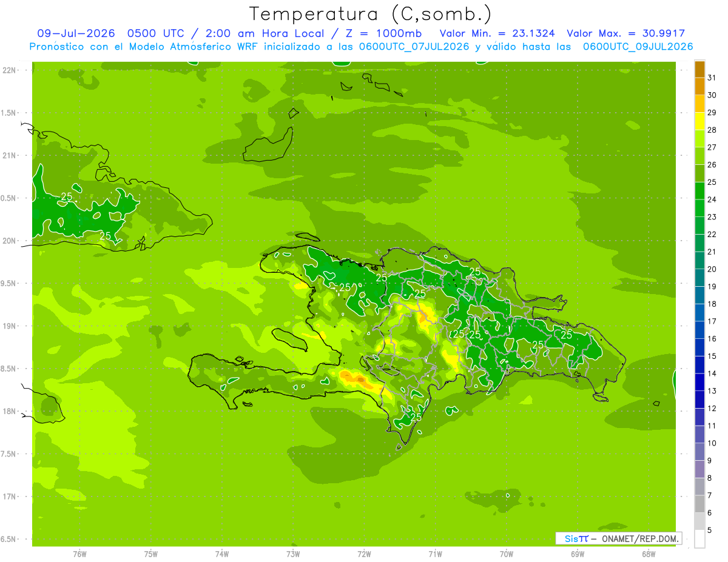Viewport: 728px width, 562px height.
Task: Click the teal legend swatch between 19 and 20
Action: coord(699,278)
